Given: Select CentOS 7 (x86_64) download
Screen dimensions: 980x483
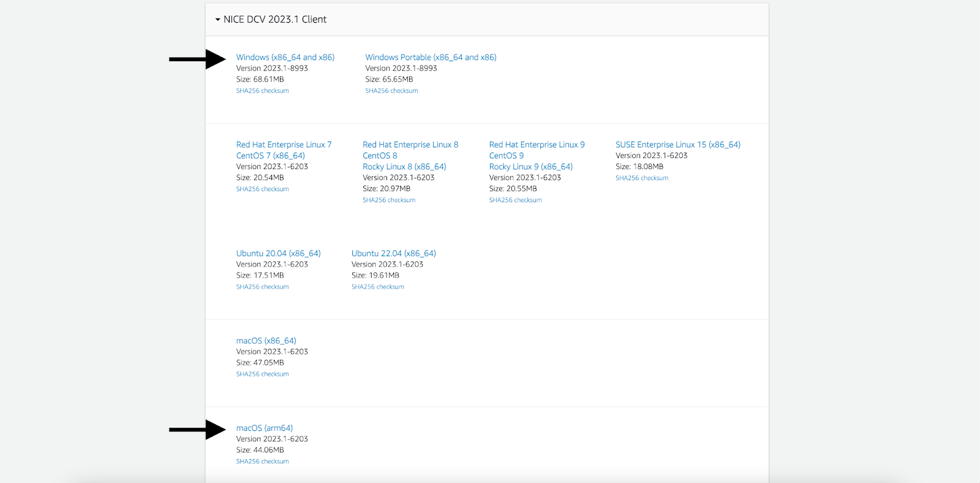Looking at the screenshot, I should 270,156.
